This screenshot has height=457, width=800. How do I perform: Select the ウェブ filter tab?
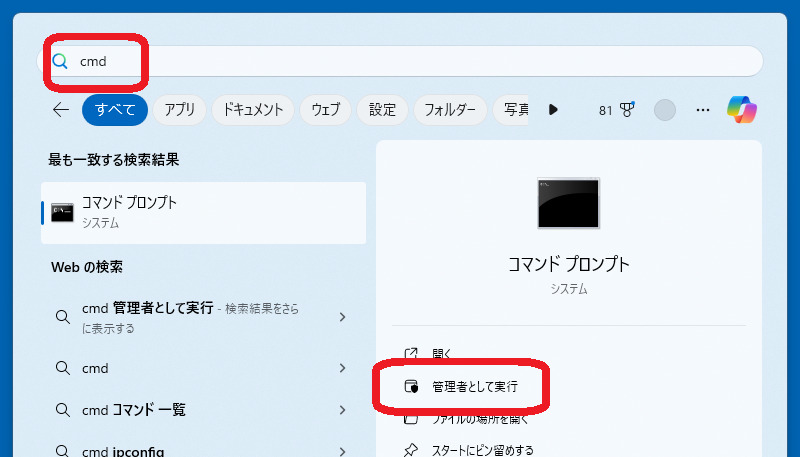326,110
